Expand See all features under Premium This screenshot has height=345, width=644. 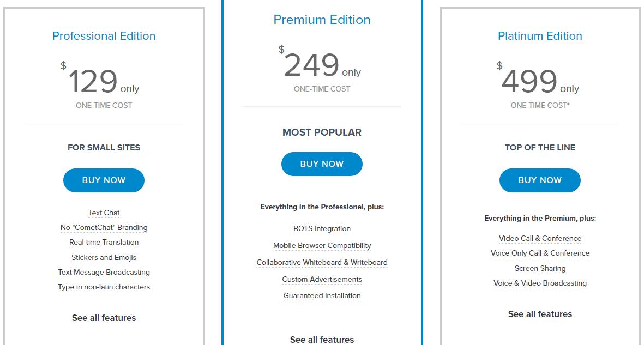click(x=322, y=340)
